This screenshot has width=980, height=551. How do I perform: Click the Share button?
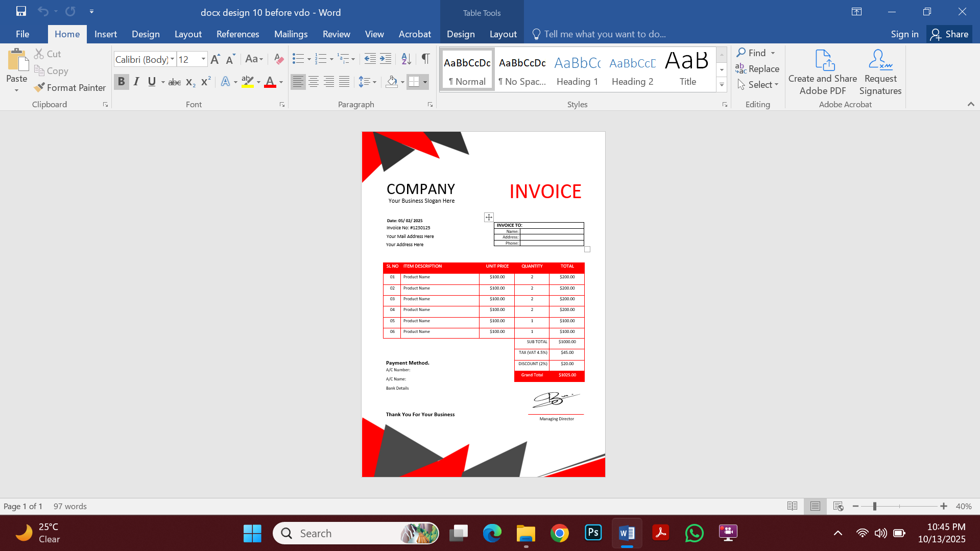click(x=949, y=34)
